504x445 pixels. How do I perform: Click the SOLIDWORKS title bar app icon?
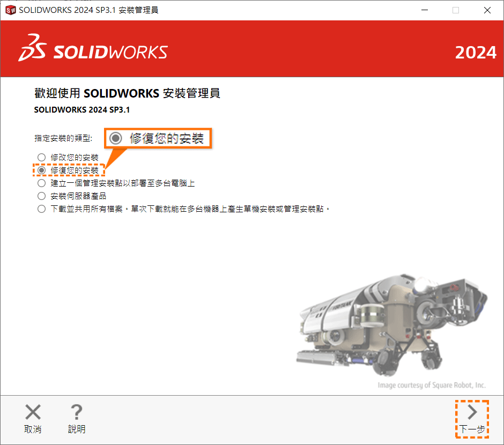tap(10, 10)
